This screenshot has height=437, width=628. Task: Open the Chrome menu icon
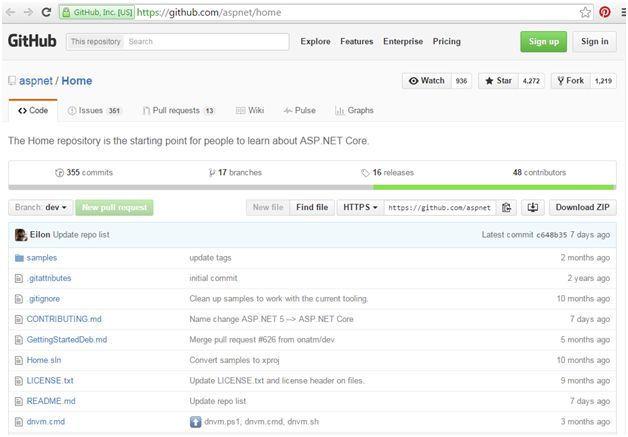coord(624,12)
